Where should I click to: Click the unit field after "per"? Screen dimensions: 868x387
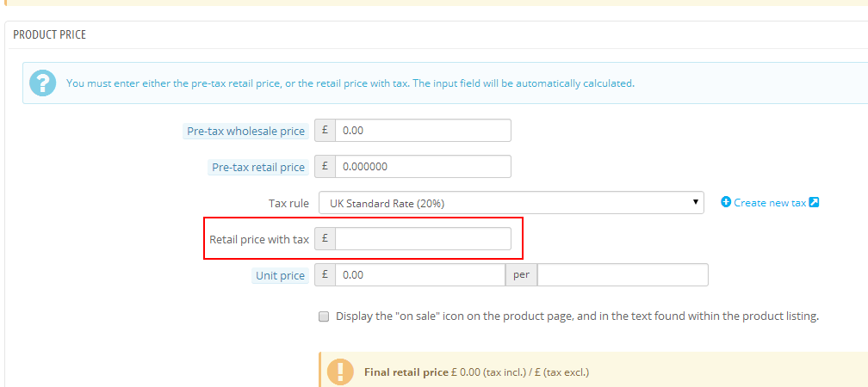[622, 275]
